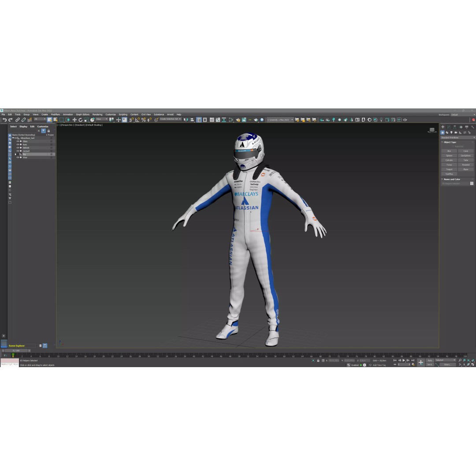The width and height of the screenshot is (476, 476).
Task: Click the Box primitive button
Action: 449,151
